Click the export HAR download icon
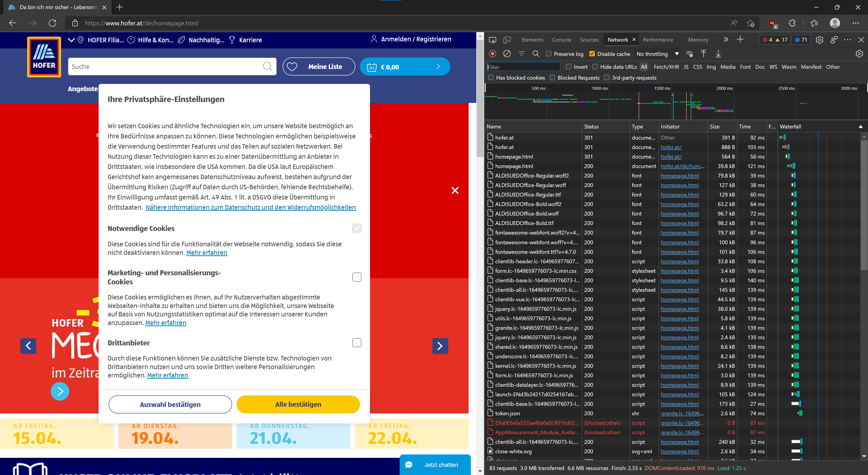868x475 pixels. click(718, 54)
